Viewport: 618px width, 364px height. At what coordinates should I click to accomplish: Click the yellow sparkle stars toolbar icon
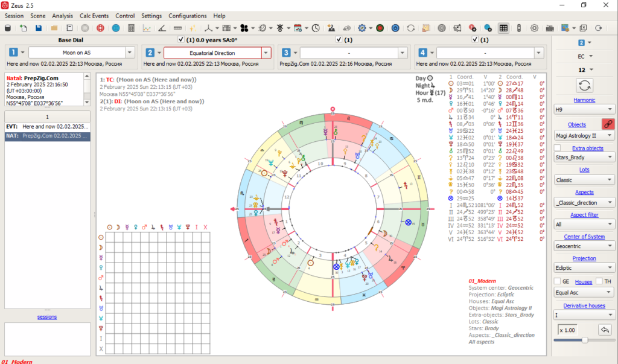(x=193, y=28)
